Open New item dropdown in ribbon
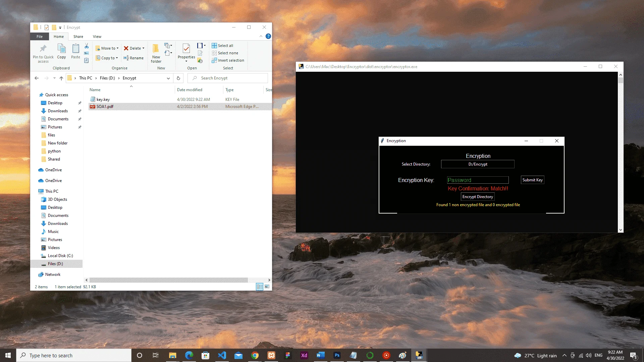This screenshot has width=644, height=362. click(x=168, y=46)
